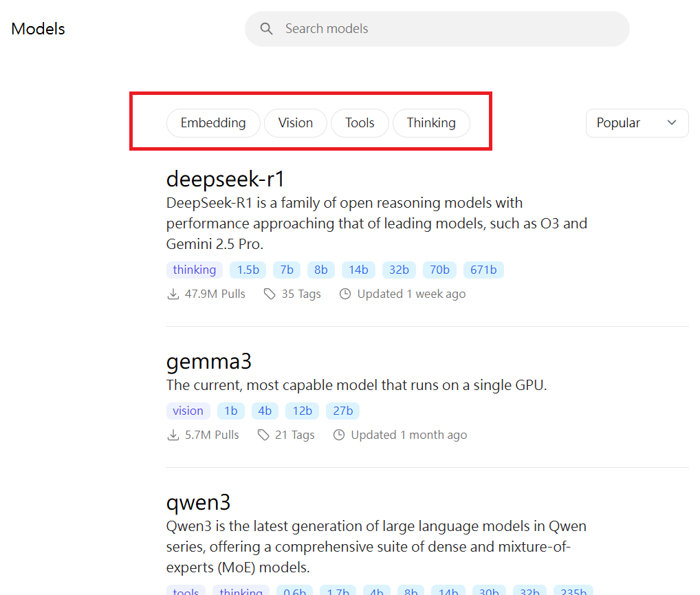Click the "47.9M Pulls" text
The image size is (700, 595).
[x=215, y=294]
